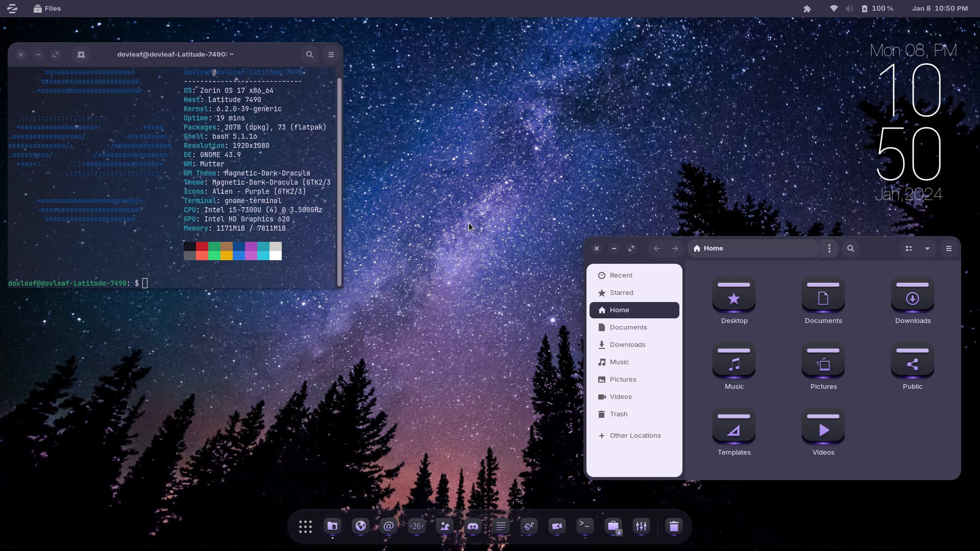
Task: Click the Wi-Fi indicator in top bar
Action: pos(834,9)
